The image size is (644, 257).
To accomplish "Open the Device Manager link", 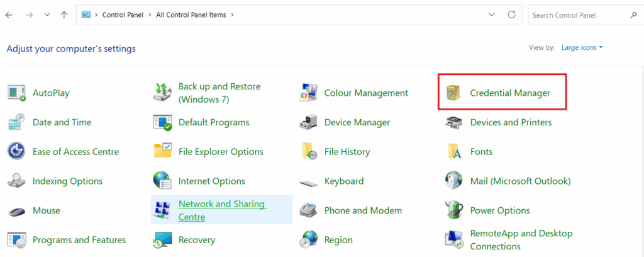I will pos(357,122).
